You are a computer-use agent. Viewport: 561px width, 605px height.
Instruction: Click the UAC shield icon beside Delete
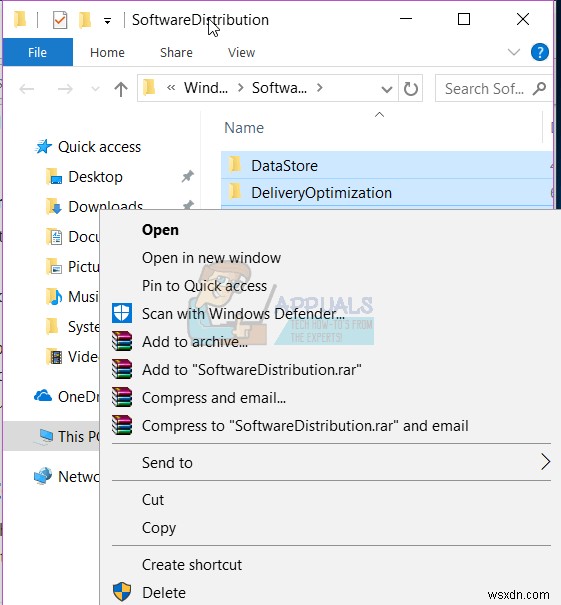coord(122,591)
